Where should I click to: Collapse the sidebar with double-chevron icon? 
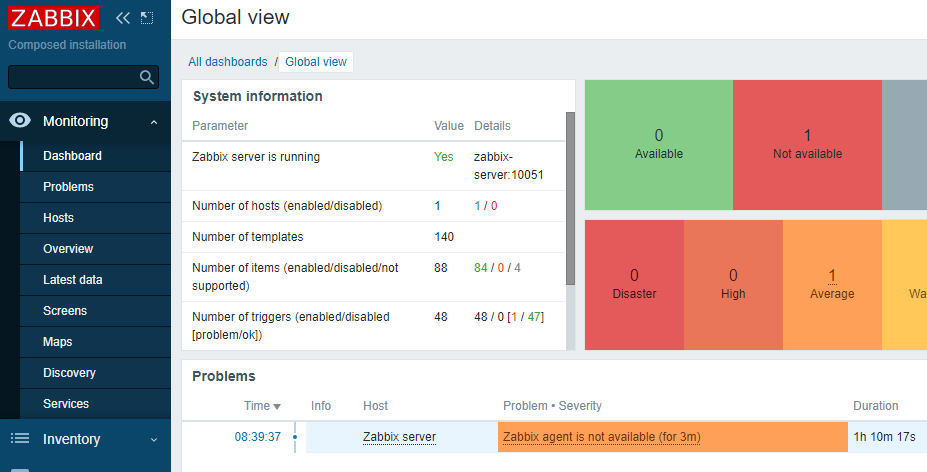tap(122, 18)
